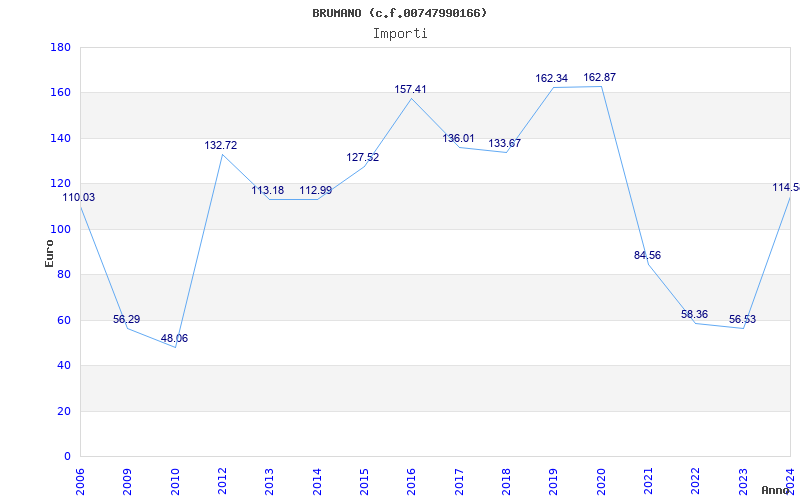800x500 pixels.
Task: Click the x-axis year 2009
Action: 128,482
